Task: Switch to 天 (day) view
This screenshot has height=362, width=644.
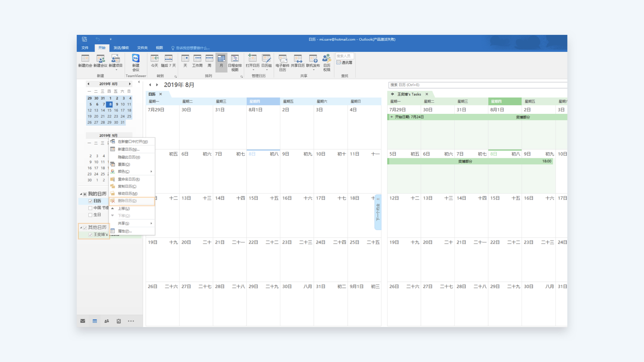Action: 185,61
